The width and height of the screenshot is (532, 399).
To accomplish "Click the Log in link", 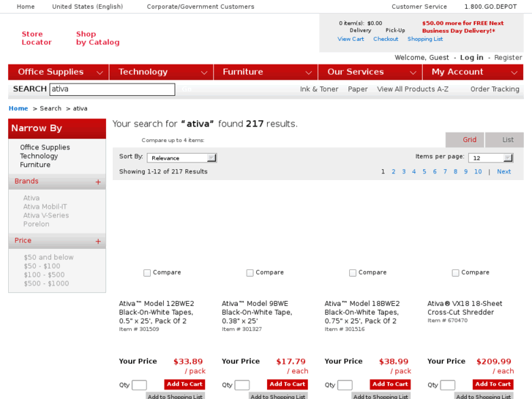I will point(471,57).
